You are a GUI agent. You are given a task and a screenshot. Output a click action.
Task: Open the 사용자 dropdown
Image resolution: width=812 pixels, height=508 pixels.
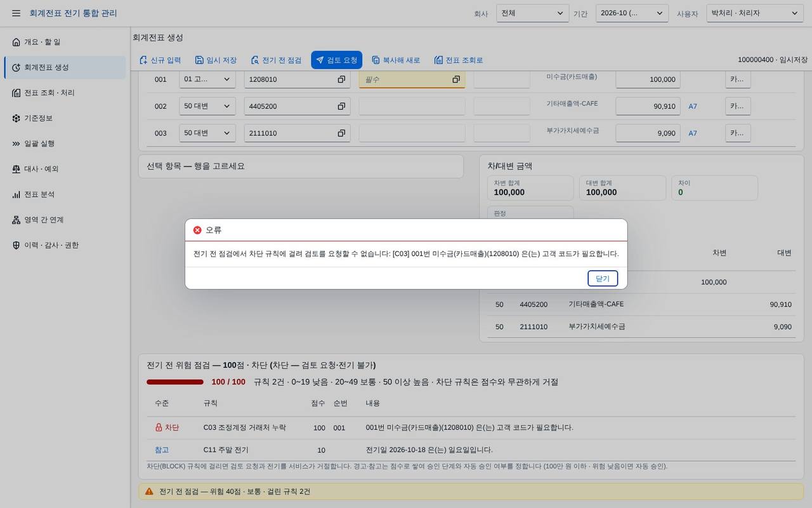(x=755, y=13)
